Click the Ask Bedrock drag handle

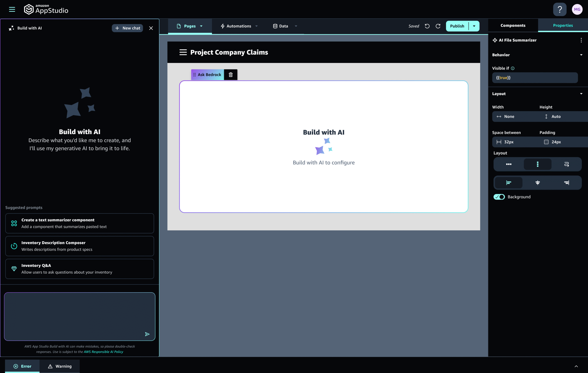point(194,75)
